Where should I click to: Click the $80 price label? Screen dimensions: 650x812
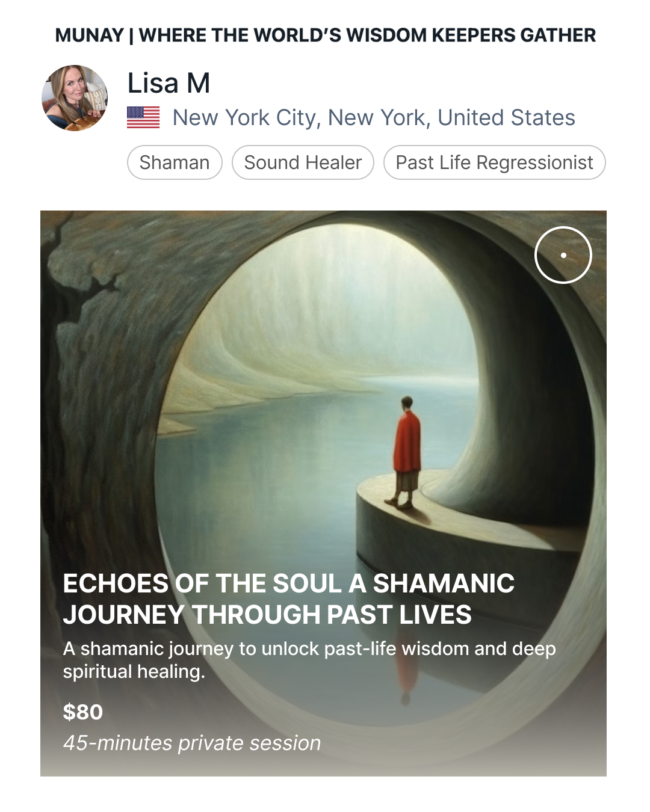point(83,712)
